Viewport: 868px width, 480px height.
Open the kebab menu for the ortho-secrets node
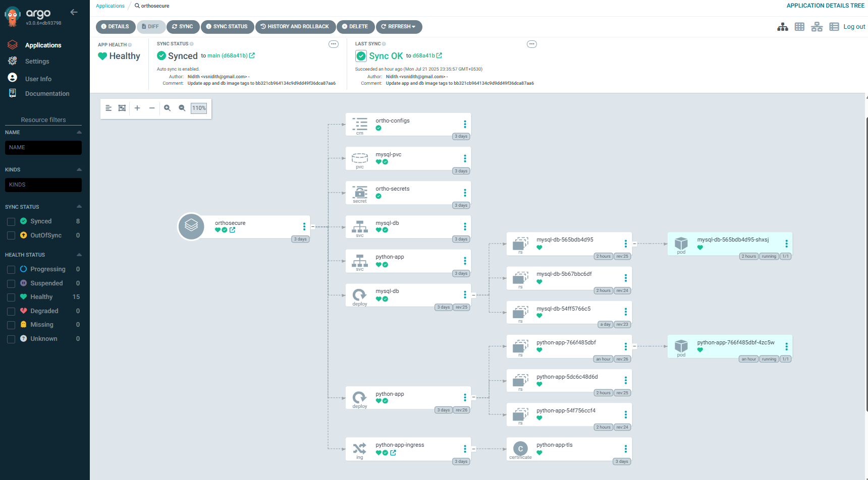tap(465, 193)
